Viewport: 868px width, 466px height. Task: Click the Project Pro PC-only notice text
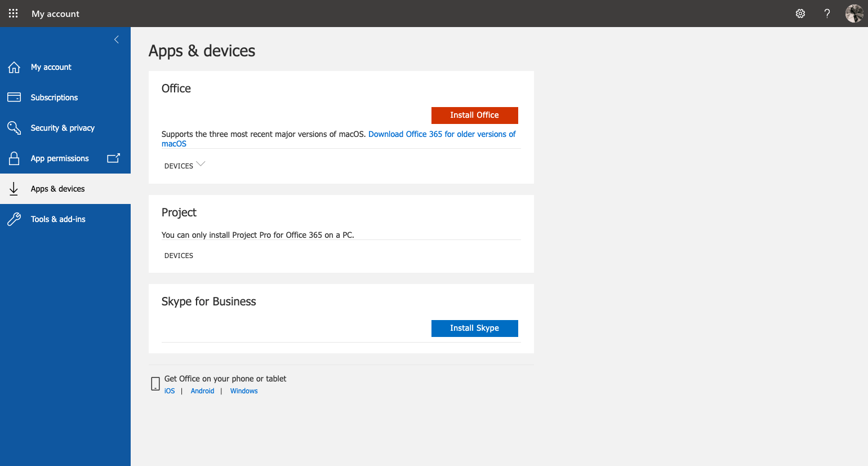click(x=258, y=235)
